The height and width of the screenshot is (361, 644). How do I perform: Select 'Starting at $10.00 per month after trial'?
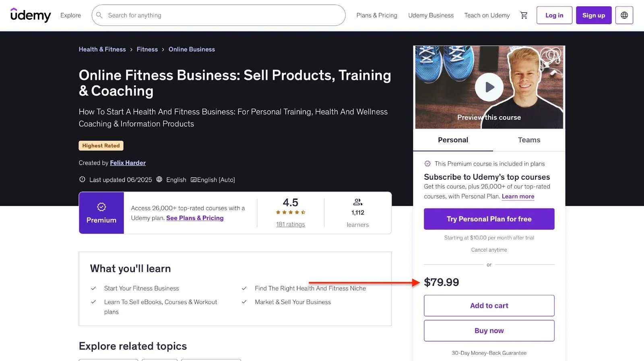[489, 238]
